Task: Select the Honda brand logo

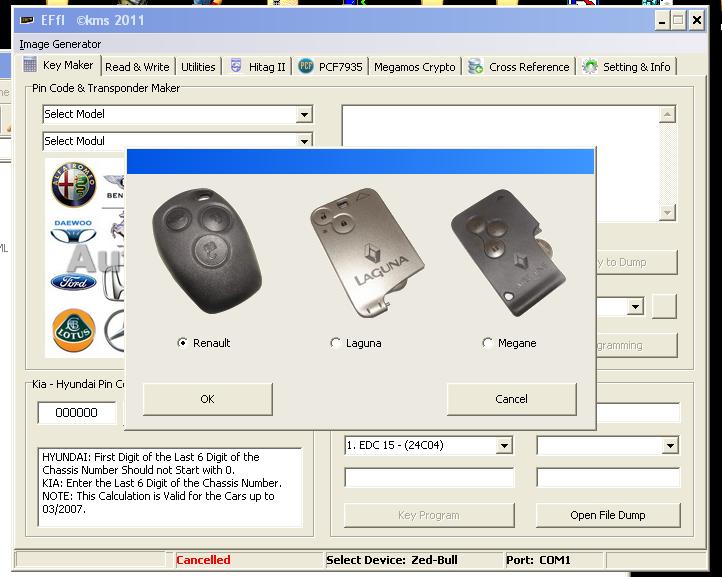Action: (114, 284)
